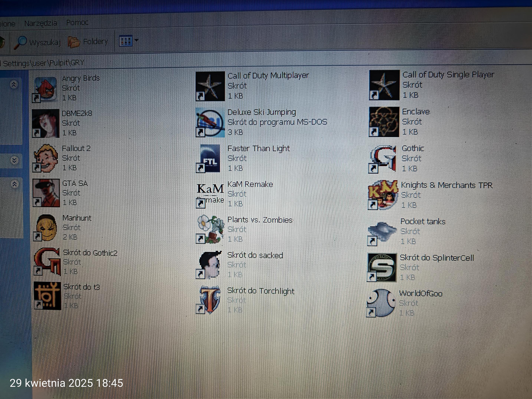The image size is (532, 399).
Task: Click the GTA SA shortcut icon
Action: pyautogui.click(x=46, y=193)
